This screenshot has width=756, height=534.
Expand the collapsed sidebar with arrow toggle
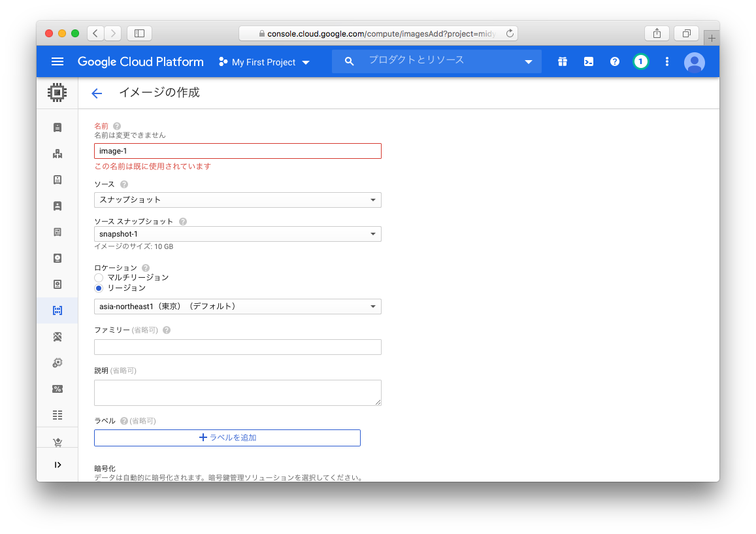click(x=58, y=465)
